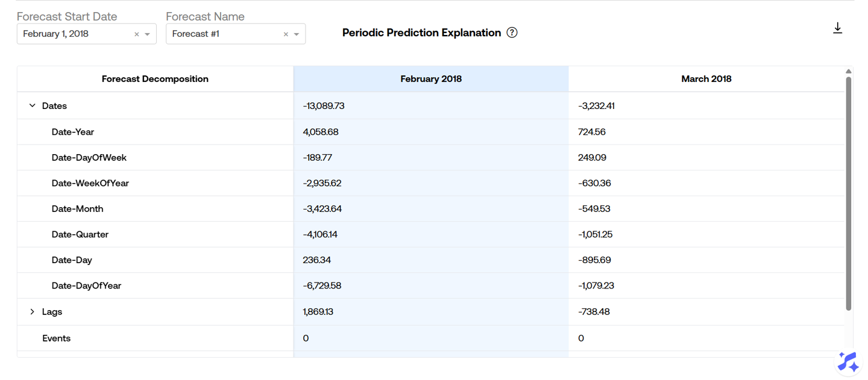Select the Date-Year row
Image resolution: width=868 pixels, height=380 pixels.
coord(73,132)
